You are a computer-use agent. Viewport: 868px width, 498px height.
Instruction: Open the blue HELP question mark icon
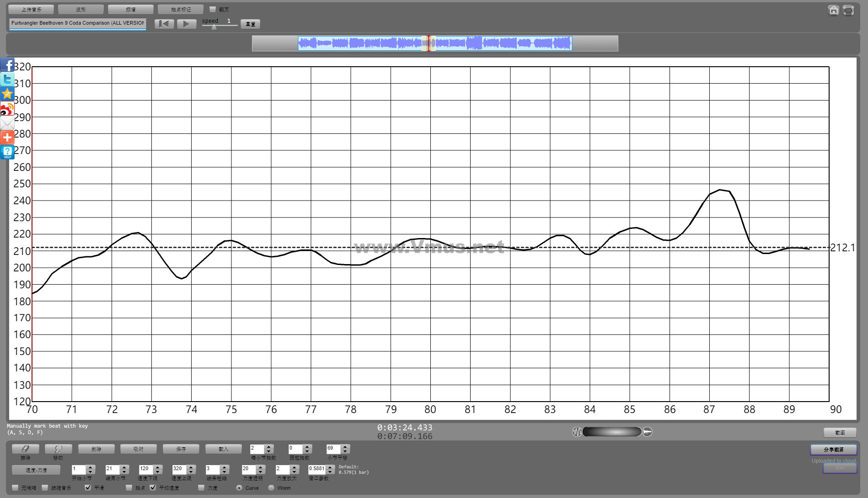pos(7,152)
